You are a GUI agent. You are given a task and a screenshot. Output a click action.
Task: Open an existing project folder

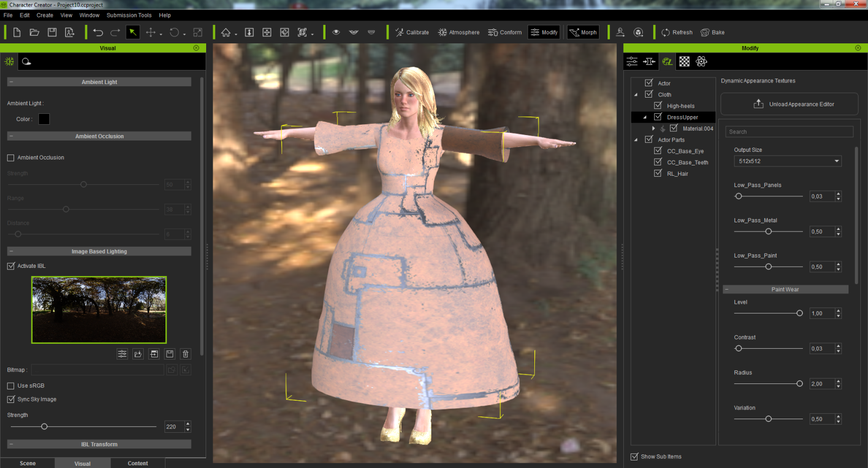click(34, 33)
